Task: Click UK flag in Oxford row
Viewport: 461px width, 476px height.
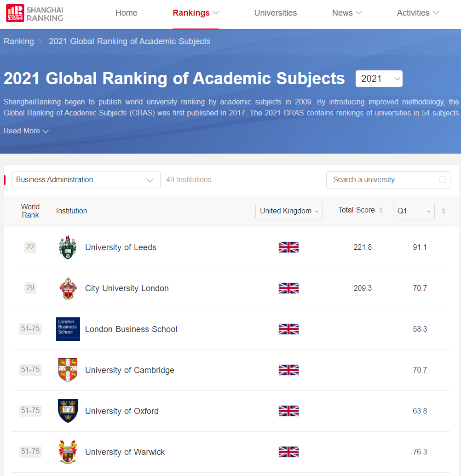Action: (x=288, y=411)
